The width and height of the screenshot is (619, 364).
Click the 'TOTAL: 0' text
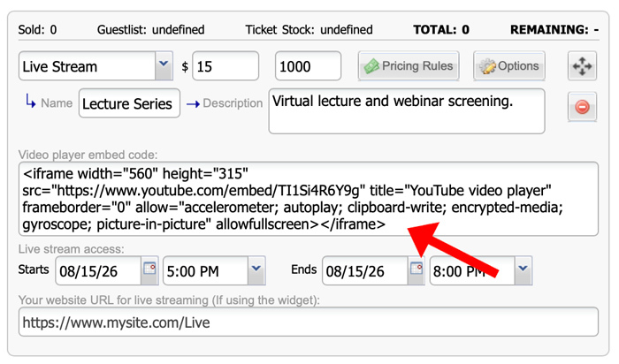[x=441, y=29]
